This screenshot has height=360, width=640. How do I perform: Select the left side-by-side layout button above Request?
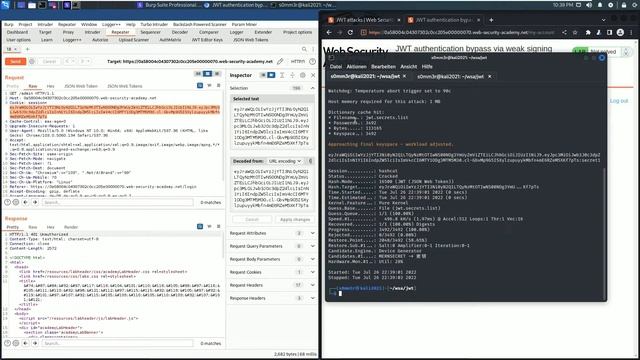point(198,73)
